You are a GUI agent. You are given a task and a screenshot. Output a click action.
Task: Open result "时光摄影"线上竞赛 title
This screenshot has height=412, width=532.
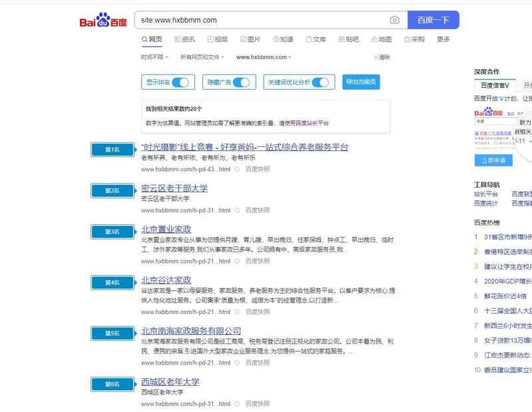click(244, 147)
